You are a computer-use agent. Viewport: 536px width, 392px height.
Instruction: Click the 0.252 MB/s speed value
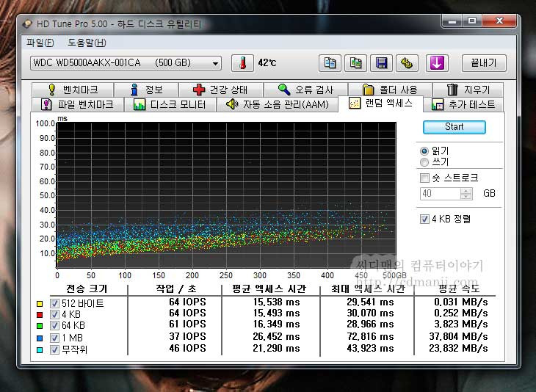[461, 313]
